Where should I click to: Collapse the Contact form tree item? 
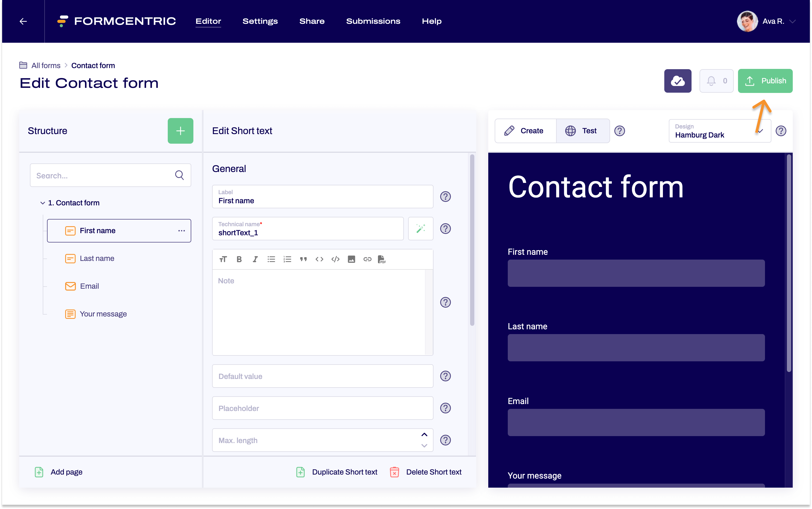42,203
